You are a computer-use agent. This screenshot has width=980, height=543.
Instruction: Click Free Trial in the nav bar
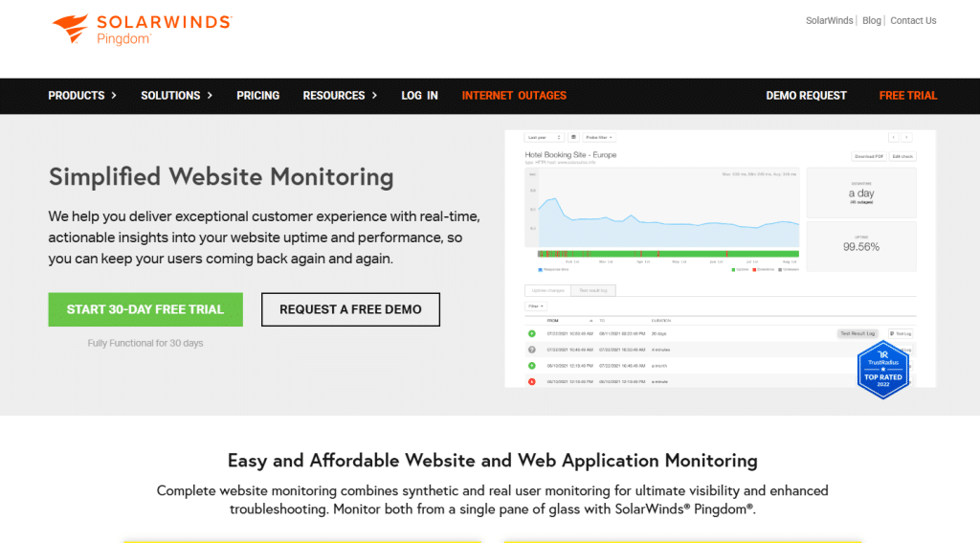pos(908,96)
